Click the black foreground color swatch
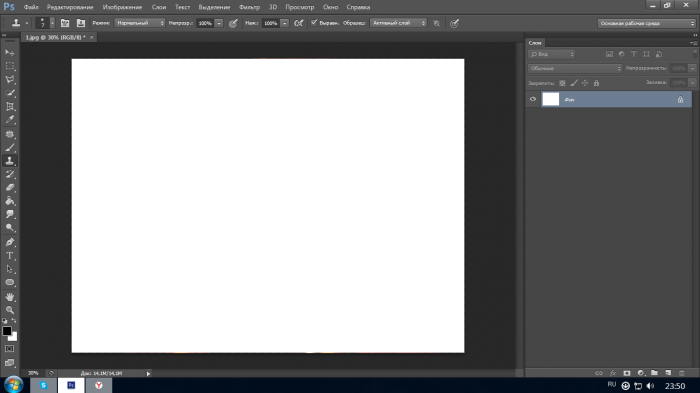700x393 pixels. pos(7,331)
